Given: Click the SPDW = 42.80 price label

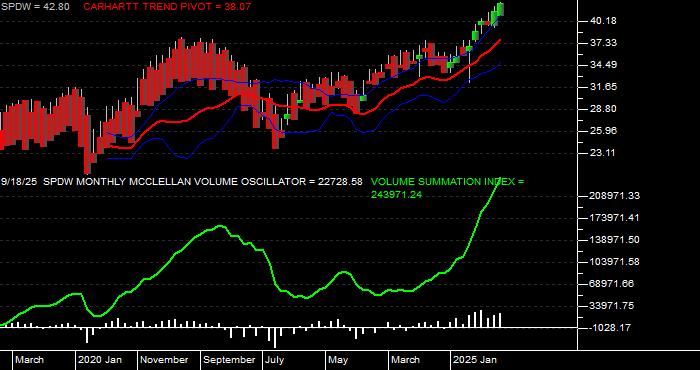Looking at the screenshot, I should [x=34, y=7].
